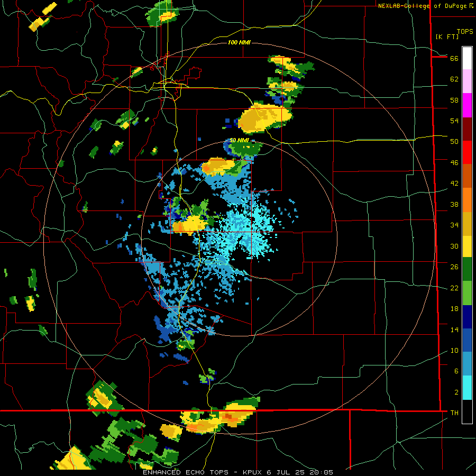This screenshot has height=476, width=476.
Task: Click the dark green legend swatch
Action: click(x=467, y=269)
